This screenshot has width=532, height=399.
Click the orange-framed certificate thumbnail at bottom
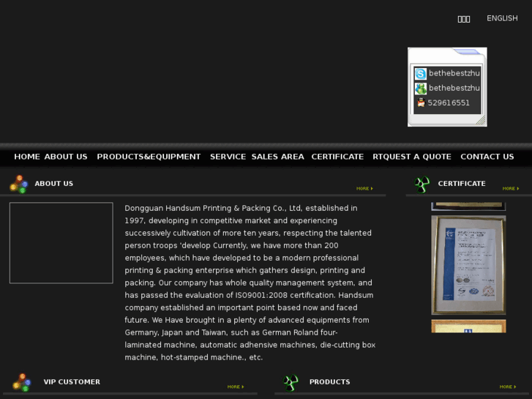tap(468, 326)
